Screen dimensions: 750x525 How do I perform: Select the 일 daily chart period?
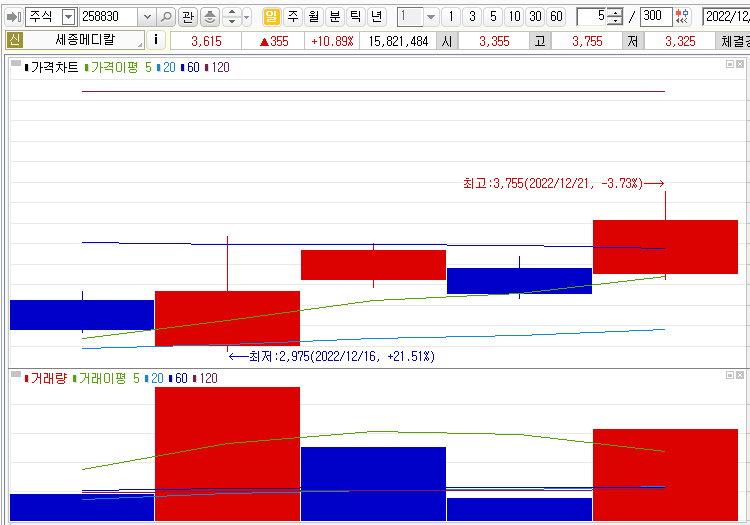tap(271, 17)
